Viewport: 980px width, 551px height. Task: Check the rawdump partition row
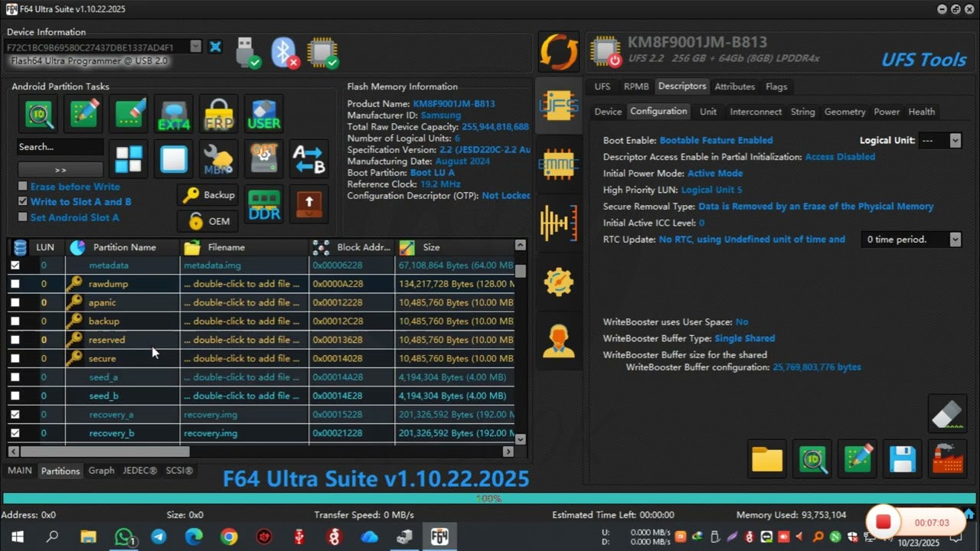[15, 284]
